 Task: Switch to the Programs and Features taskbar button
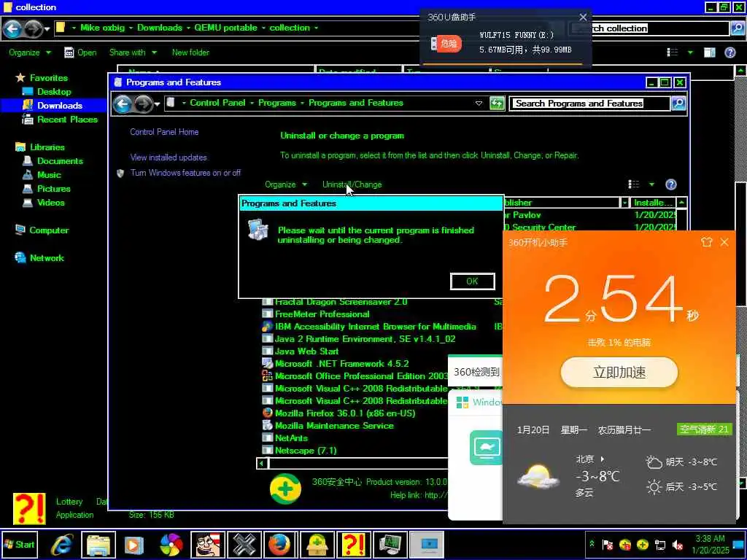click(427, 545)
